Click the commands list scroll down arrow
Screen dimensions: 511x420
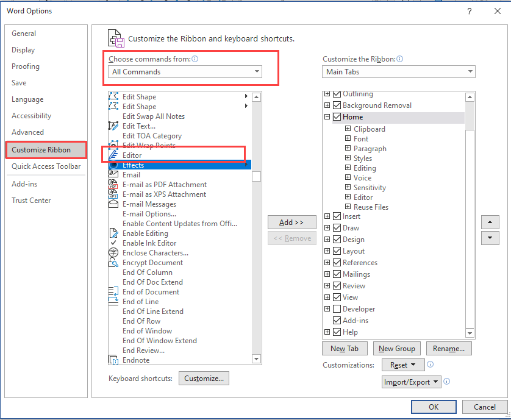[x=257, y=359]
